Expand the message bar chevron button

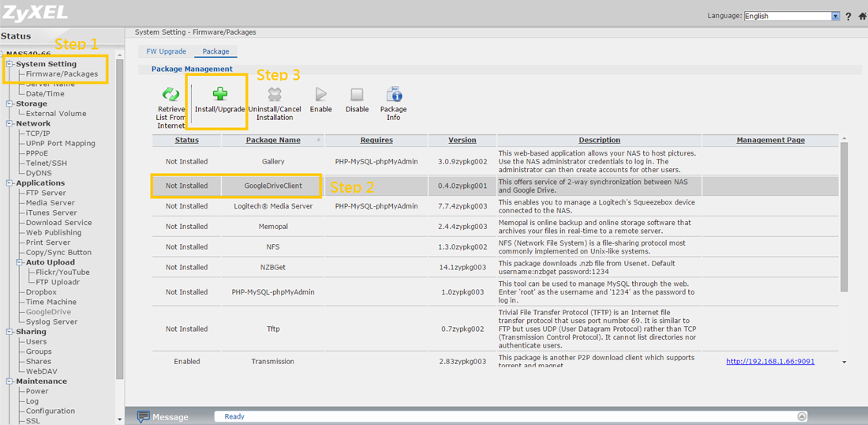[x=801, y=416]
